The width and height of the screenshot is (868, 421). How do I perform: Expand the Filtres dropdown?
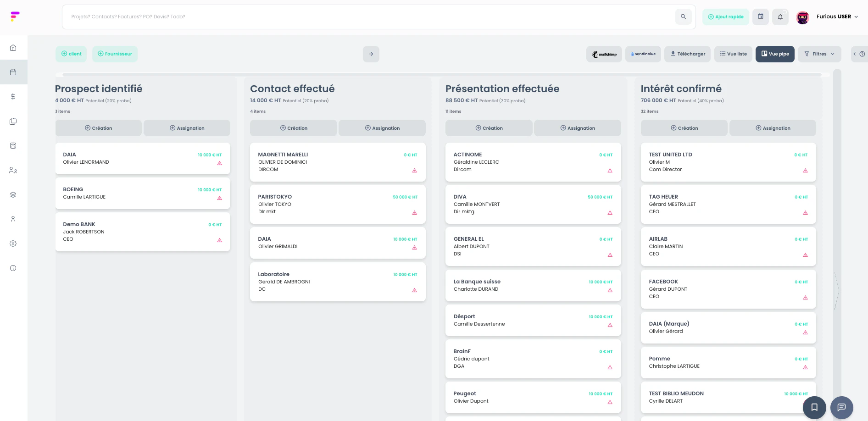point(819,54)
